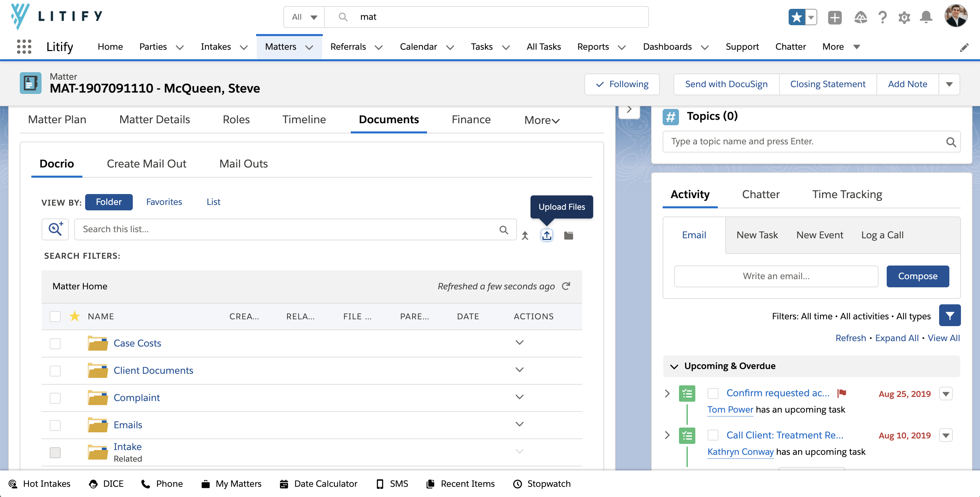Check the Emails row checkbox

pos(55,425)
